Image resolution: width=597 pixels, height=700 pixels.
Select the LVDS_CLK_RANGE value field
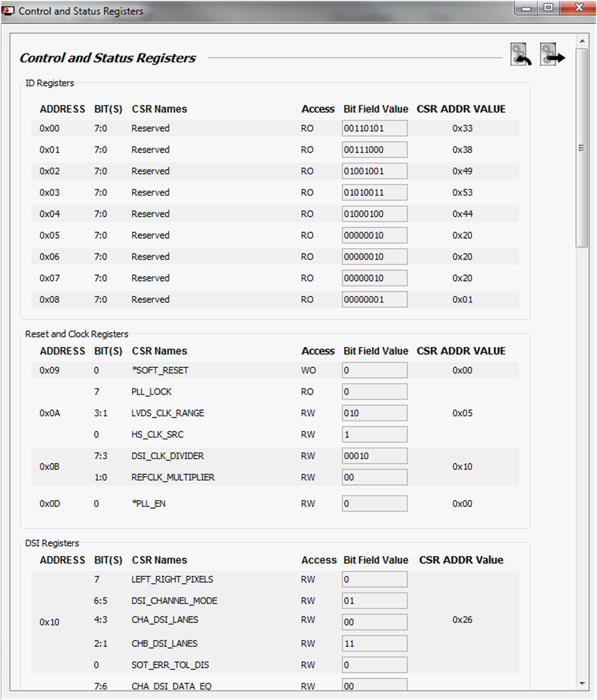[x=374, y=413]
